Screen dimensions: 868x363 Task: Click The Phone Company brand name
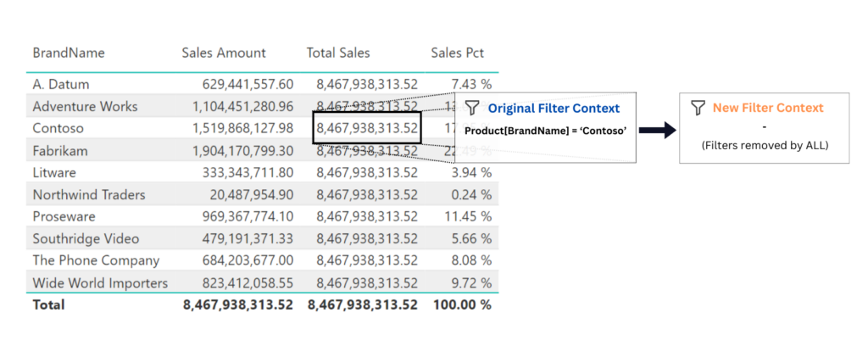(96, 260)
